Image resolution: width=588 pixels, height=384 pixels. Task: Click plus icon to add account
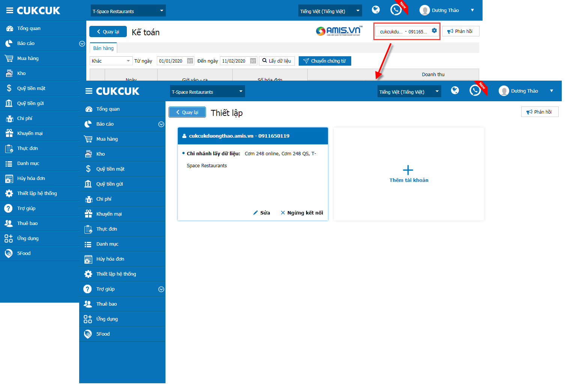(x=408, y=170)
